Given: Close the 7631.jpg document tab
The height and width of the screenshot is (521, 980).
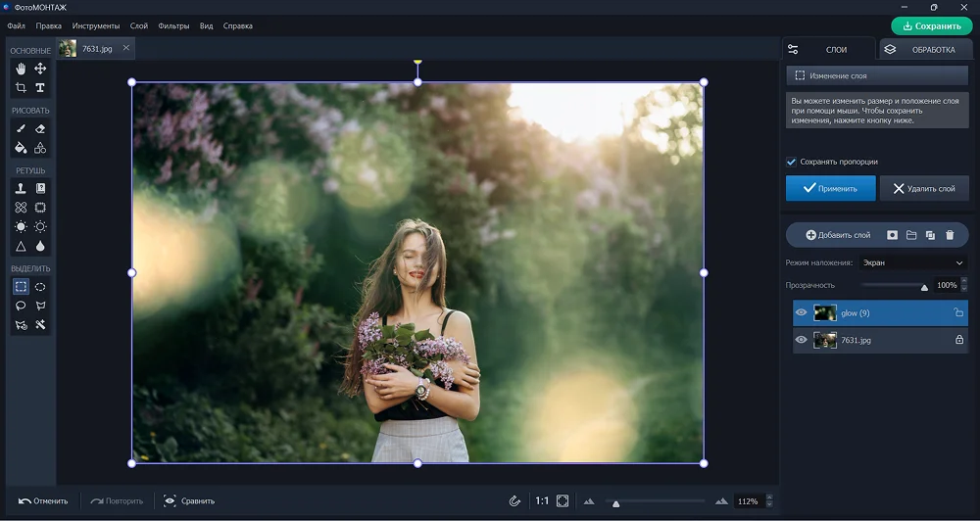Looking at the screenshot, I should click(x=126, y=47).
